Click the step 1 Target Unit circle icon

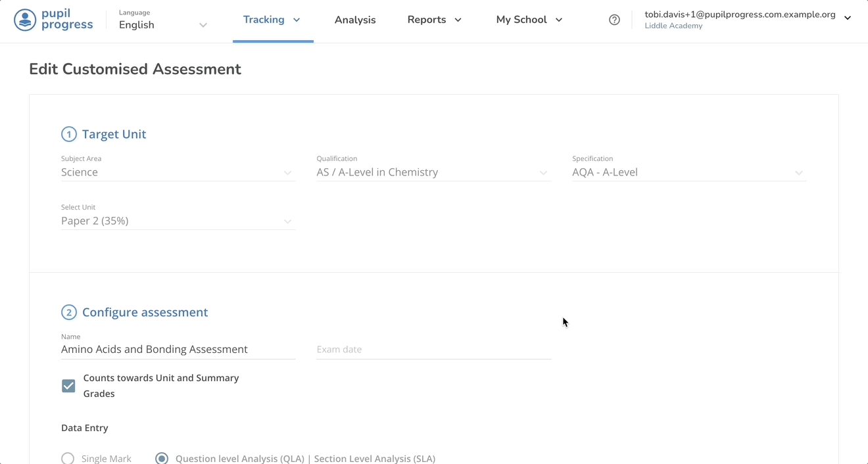coord(69,134)
